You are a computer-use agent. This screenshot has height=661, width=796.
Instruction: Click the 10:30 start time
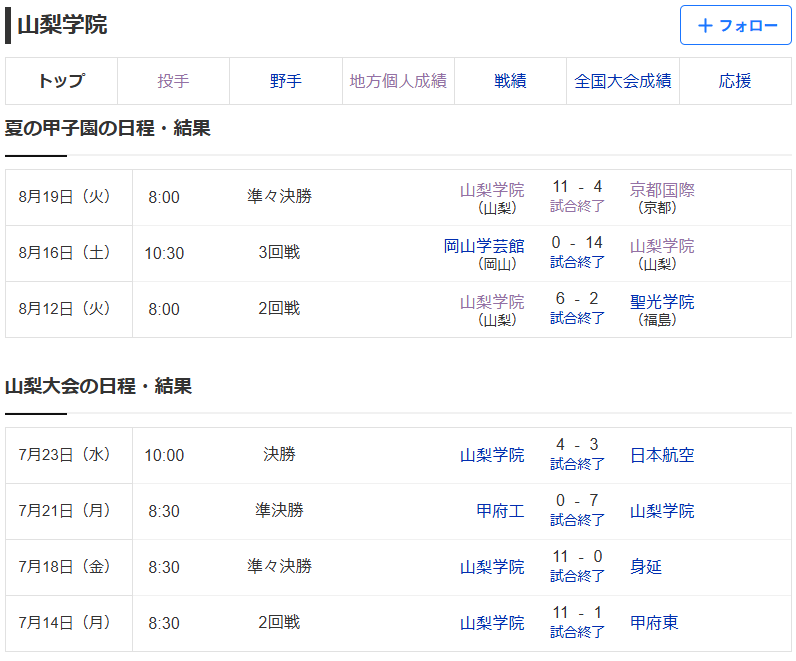[x=164, y=253]
